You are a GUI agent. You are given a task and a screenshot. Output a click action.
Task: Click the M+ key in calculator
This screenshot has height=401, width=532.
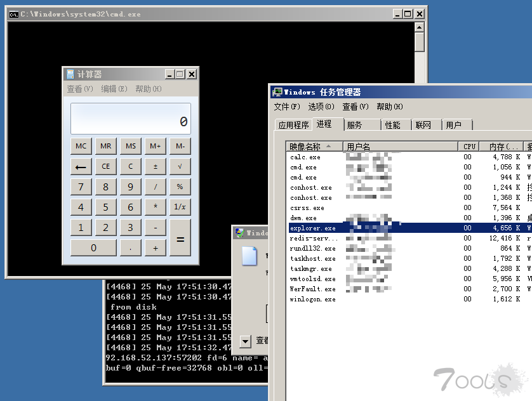click(156, 146)
